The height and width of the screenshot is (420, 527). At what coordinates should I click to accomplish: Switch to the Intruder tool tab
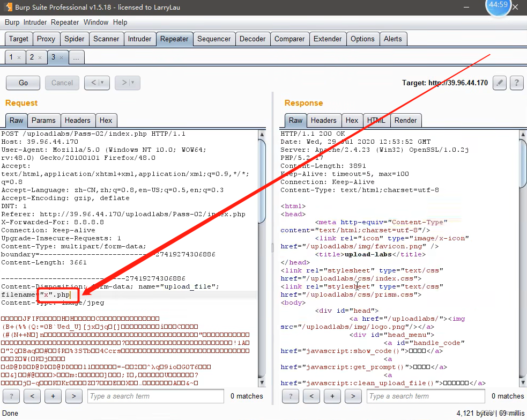[x=139, y=39]
